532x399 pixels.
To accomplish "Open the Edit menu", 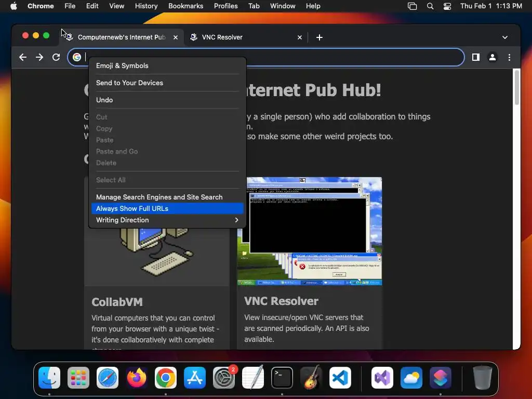I will coord(92,6).
